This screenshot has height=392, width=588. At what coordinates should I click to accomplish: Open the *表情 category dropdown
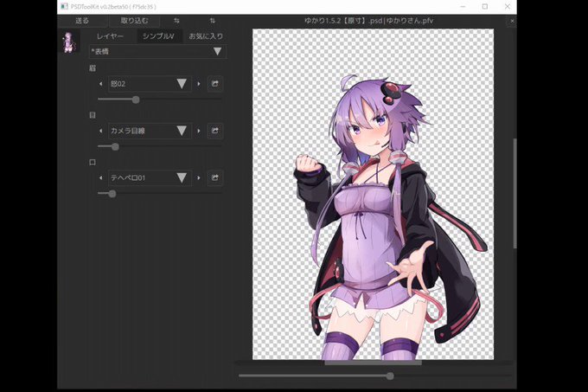click(157, 51)
